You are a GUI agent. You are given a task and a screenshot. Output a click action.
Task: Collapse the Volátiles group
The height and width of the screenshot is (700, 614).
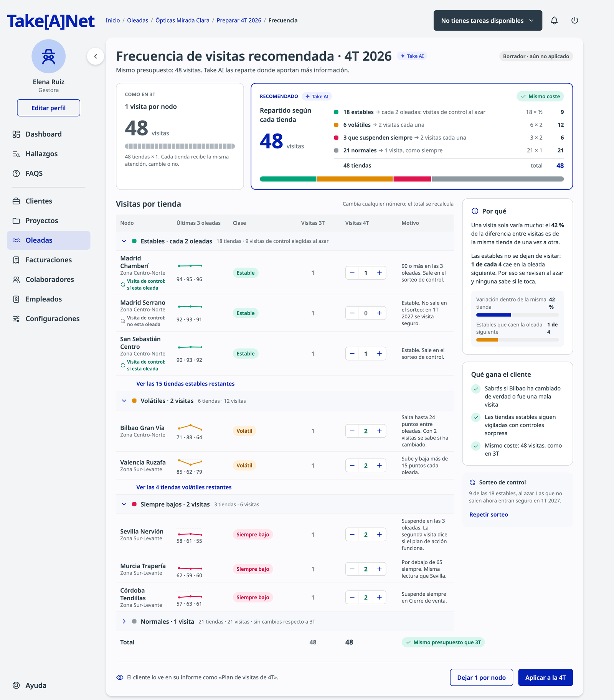(x=124, y=401)
